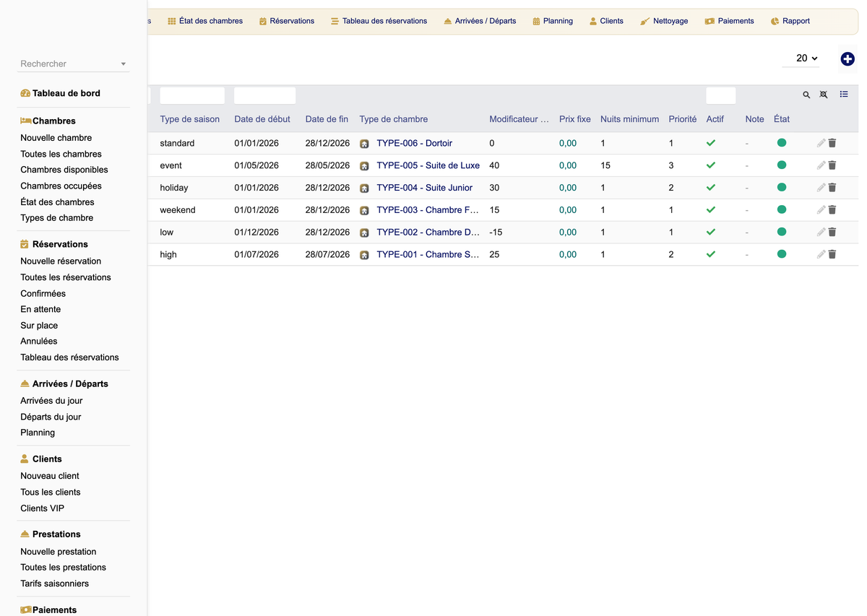Viewport: 867px width, 616px height.
Task: Click room icon beside TYPE-002 - Chambre D…
Action: (365, 233)
